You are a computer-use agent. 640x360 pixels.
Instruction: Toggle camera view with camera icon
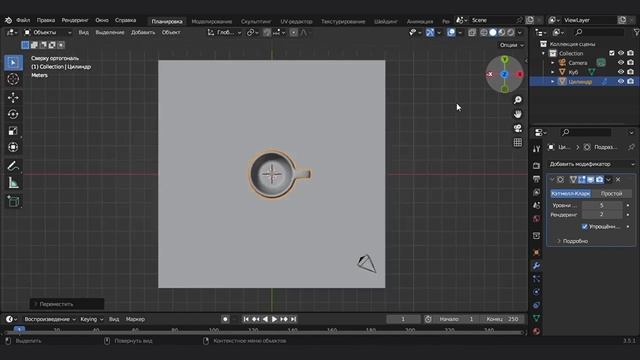pyautogui.click(x=518, y=128)
